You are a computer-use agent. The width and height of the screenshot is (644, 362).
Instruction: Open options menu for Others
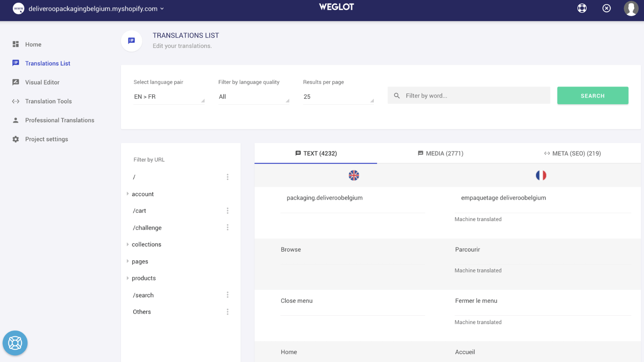click(x=228, y=312)
